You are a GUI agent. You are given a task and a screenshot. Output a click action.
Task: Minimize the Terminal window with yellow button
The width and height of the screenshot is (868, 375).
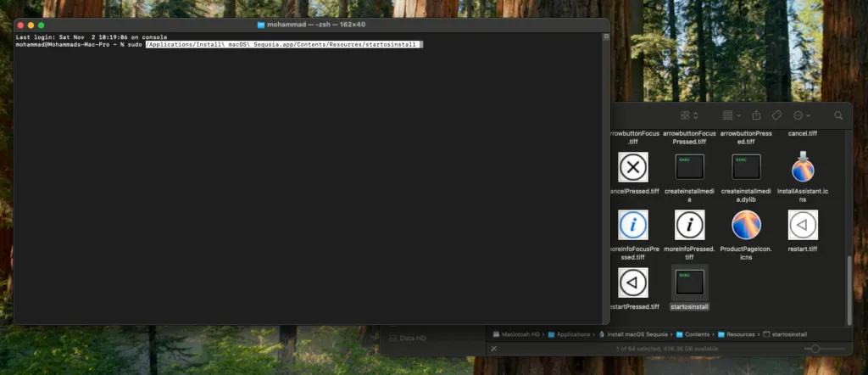(31, 25)
